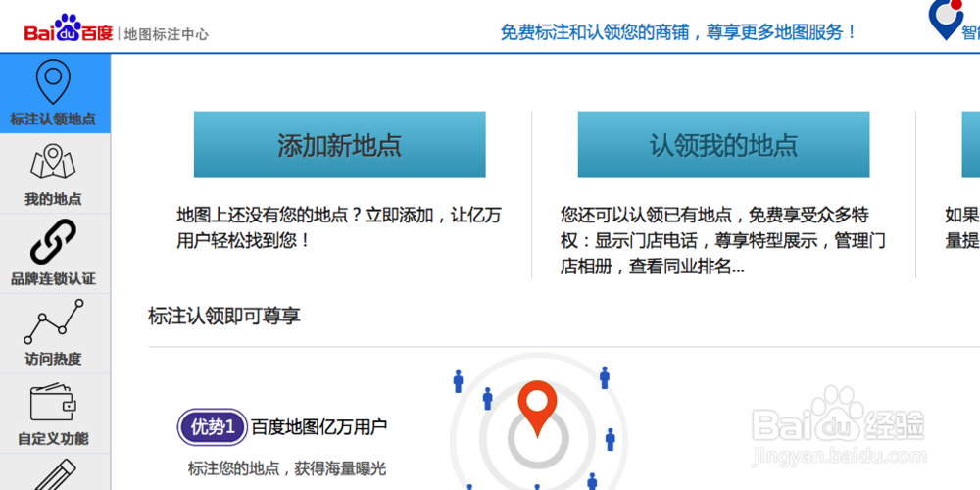Click the folded map icon for 我的地点
Image resolution: width=980 pixels, height=490 pixels.
tap(53, 162)
